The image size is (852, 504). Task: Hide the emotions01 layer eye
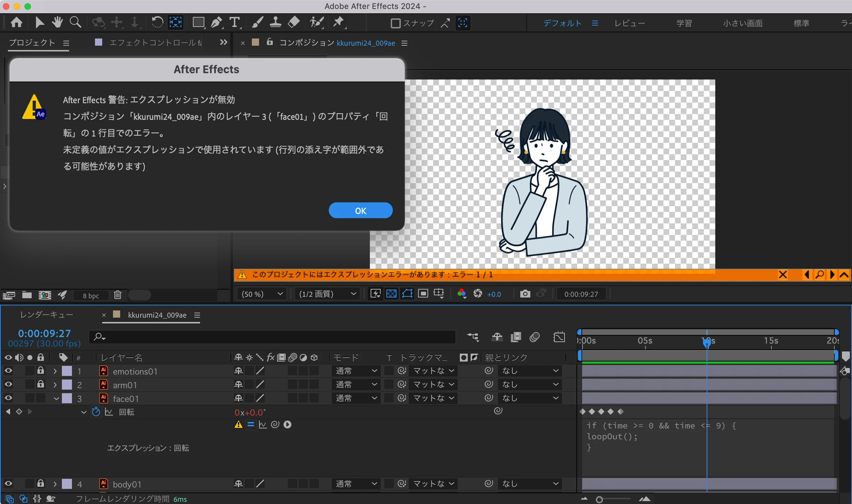(8, 371)
